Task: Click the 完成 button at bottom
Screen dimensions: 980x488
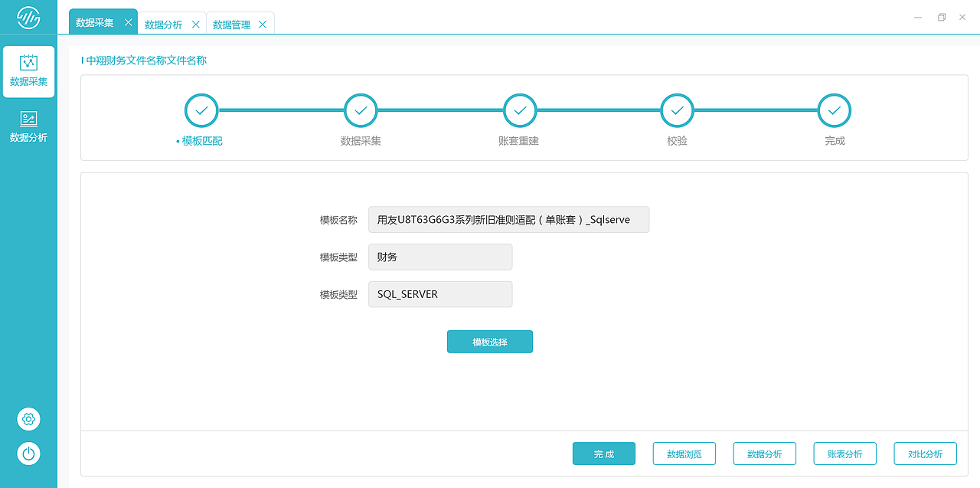Action: tap(604, 454)
